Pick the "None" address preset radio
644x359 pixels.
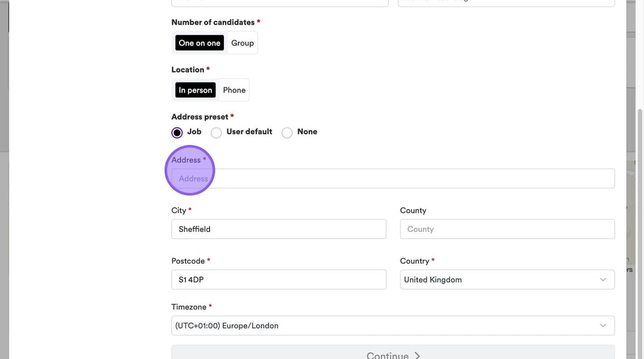pos(287,132)
